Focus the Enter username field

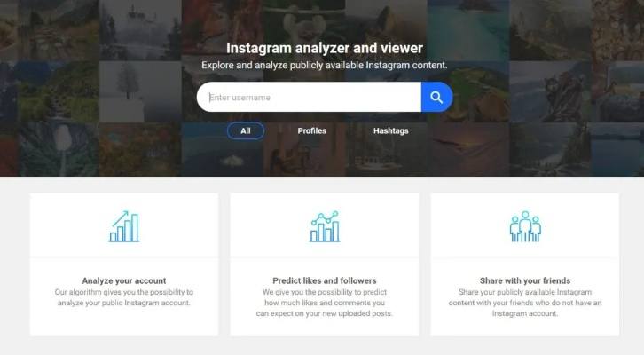pos(309,97)
